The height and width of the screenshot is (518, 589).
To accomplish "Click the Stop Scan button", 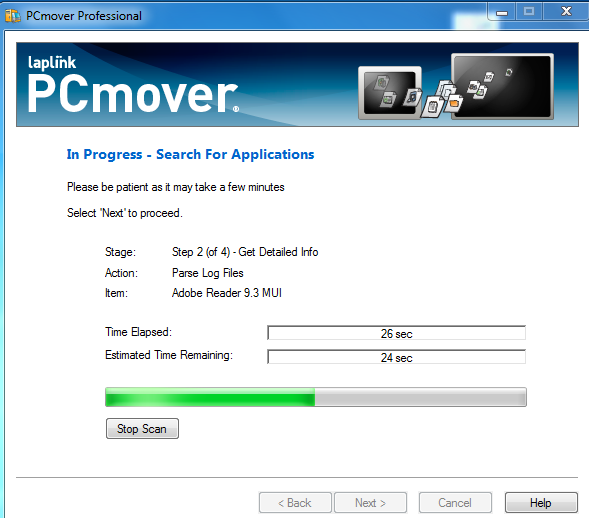I will [x=142, y=429].
